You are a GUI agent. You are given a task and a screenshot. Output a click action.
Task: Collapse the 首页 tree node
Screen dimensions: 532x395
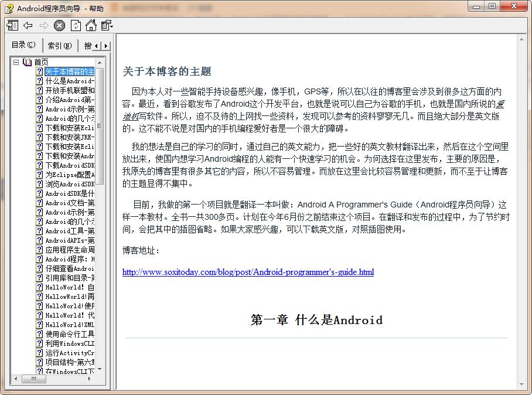pyautogui.click(x=16, y=61)
